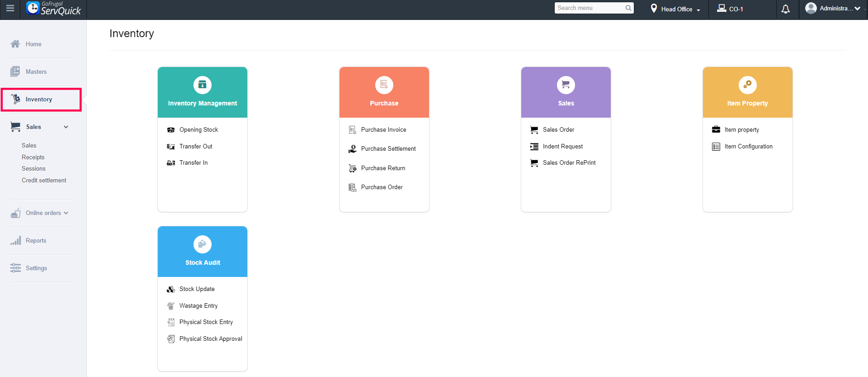This screenshot has height=377, width=868.
Task: Open the hamburger menu icon
Action: click(10, 8)
